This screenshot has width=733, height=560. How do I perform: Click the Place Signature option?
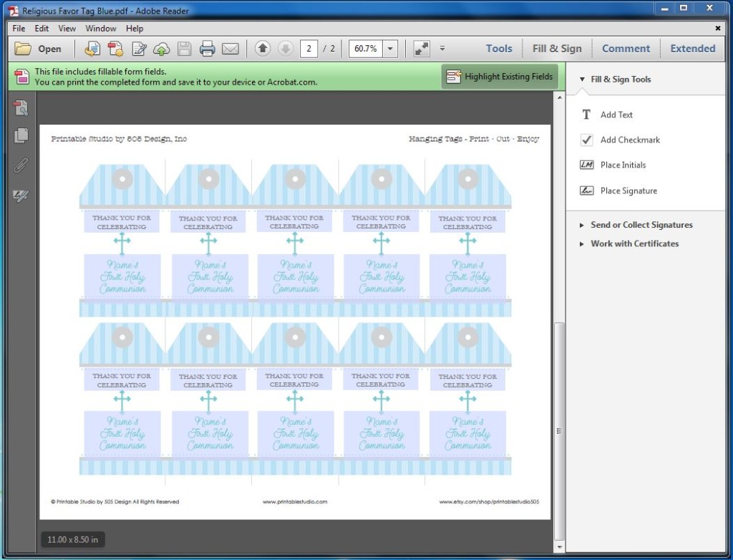[628, 190]
